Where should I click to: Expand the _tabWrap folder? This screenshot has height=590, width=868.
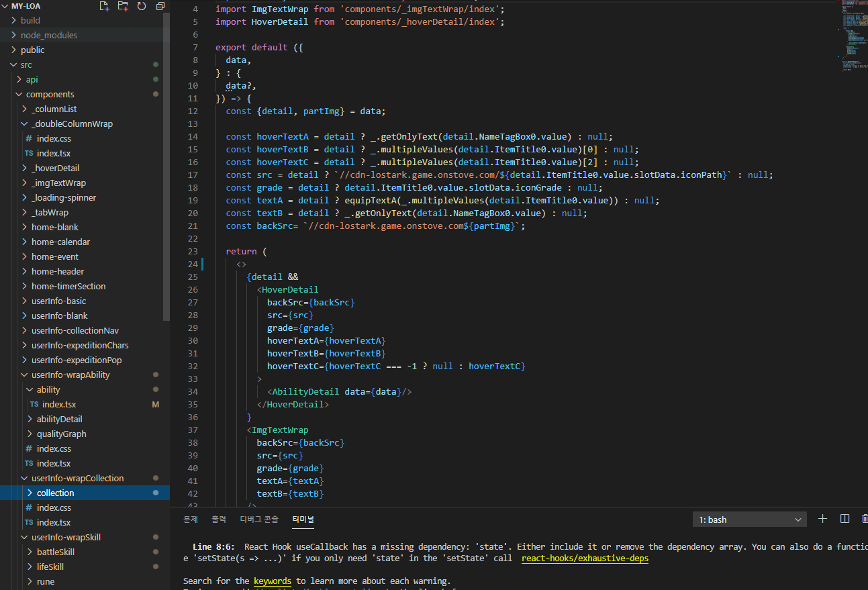tap(83, 212)
